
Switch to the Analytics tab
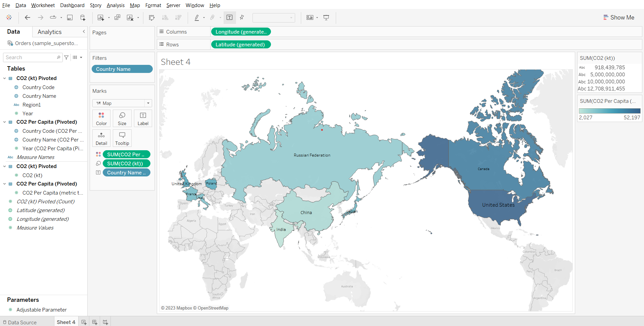[49, 32]
